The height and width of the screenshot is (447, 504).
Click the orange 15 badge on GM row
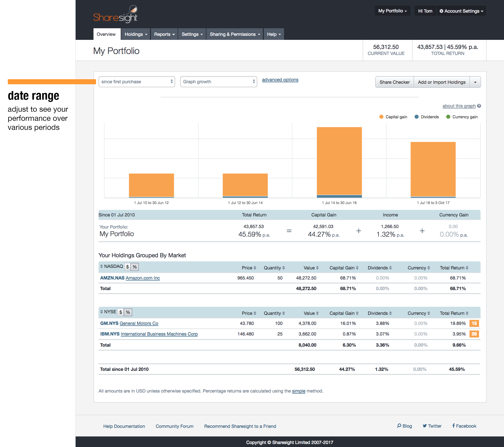tap(474, 323)
